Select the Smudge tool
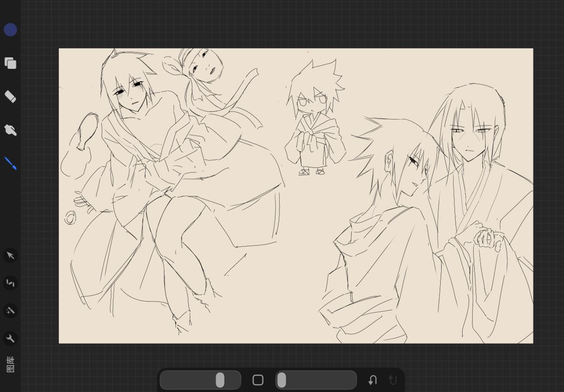 10,130
